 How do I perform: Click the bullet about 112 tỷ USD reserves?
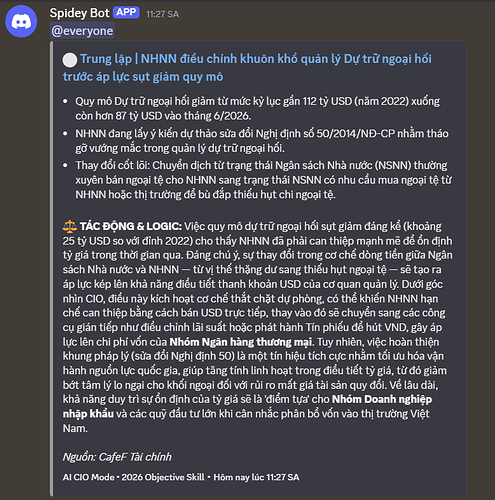pos(257,108)
